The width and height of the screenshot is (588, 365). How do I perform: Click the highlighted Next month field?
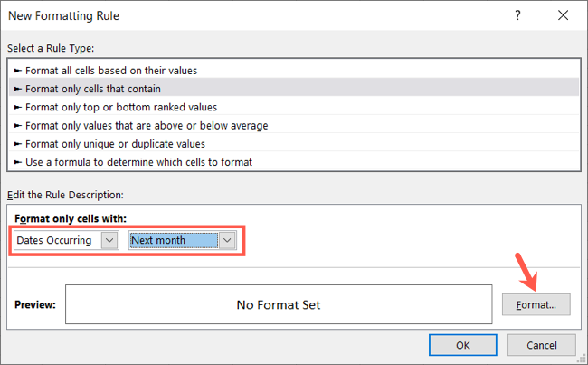click(173, 240)
